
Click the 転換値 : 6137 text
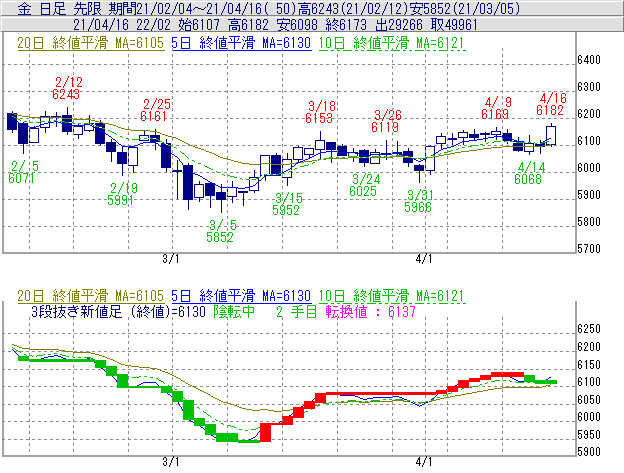[x=370, y=311]
